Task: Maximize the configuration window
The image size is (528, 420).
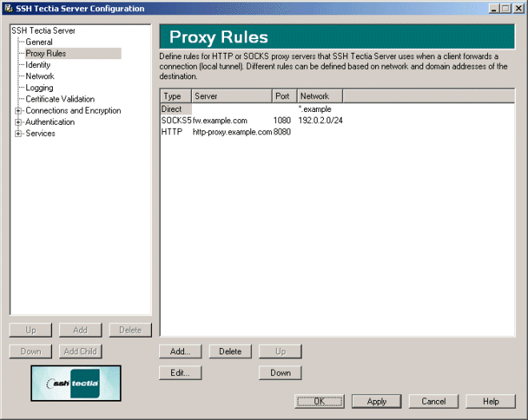Action: 506,9
